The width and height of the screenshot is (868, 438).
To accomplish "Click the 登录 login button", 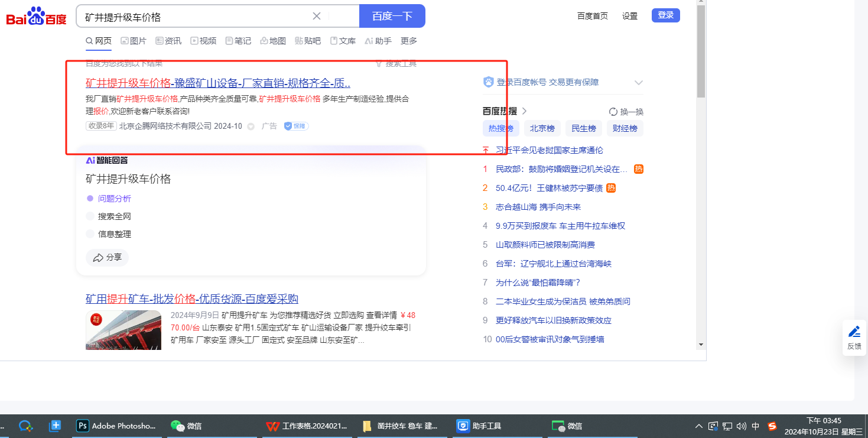I will [x=665, y=15].
